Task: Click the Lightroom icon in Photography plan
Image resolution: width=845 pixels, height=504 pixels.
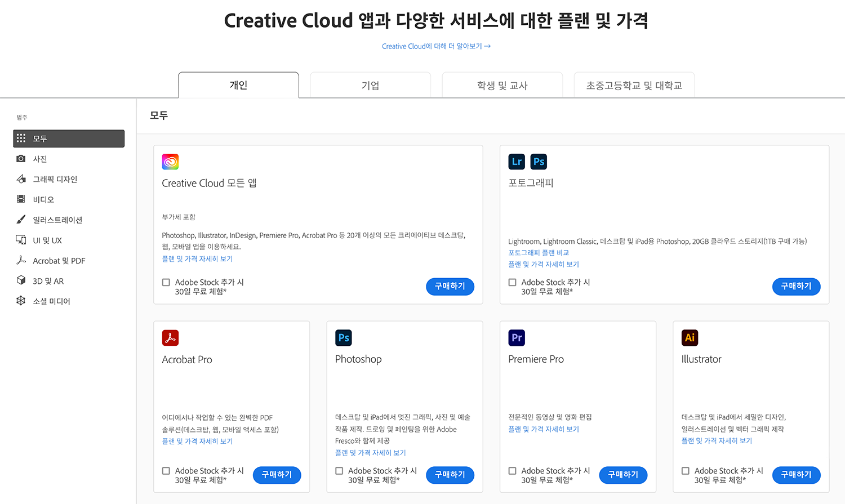Action: pyautogui.click(x=516, y=162)
